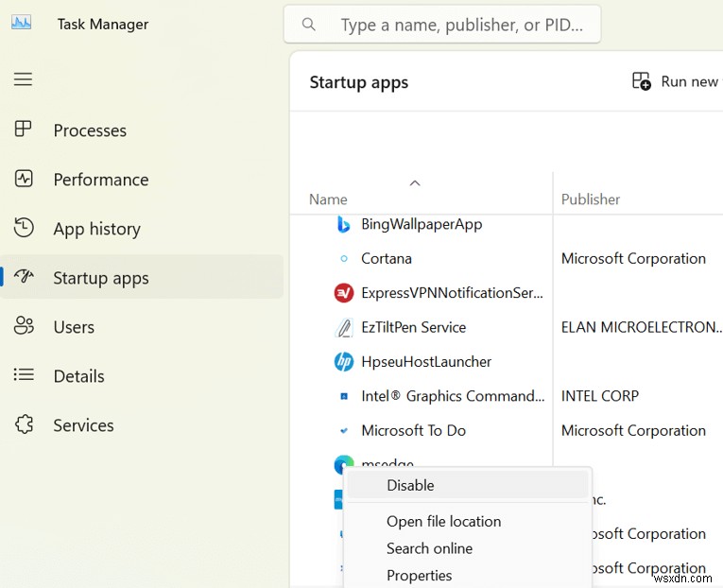Click the Users people icon
Image resolution: width=723 pixels, height=588 pixels.
click(24, 325)
